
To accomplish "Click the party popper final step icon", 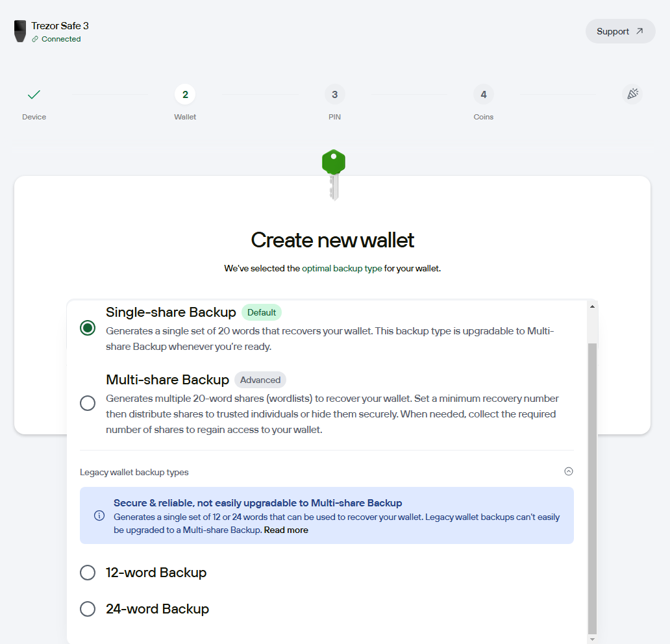I will click(x=632, y=94).
